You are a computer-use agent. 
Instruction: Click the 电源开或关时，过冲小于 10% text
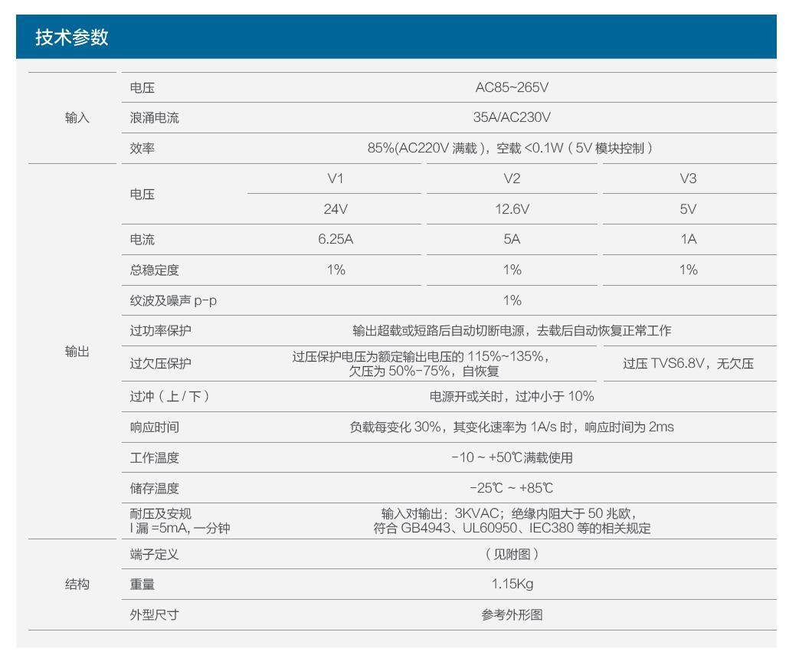pyautogui.click(x=512, y=397)
